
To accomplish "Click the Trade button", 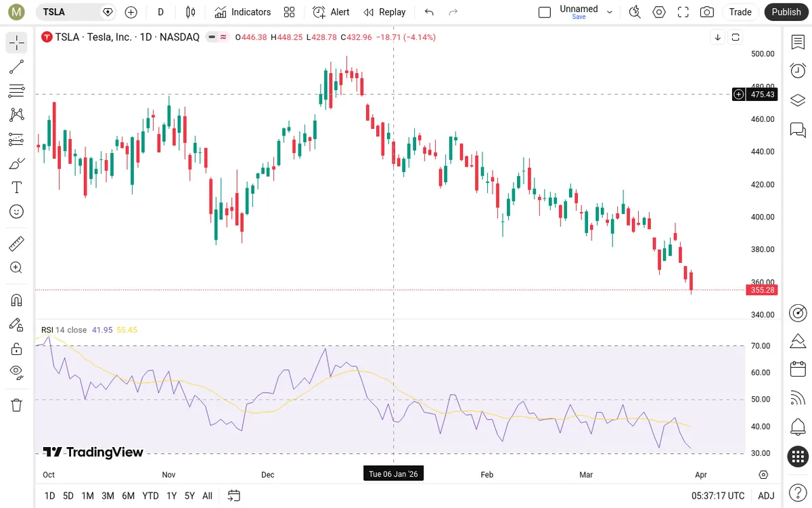I will pyautogui.click(x=740, y=12).
